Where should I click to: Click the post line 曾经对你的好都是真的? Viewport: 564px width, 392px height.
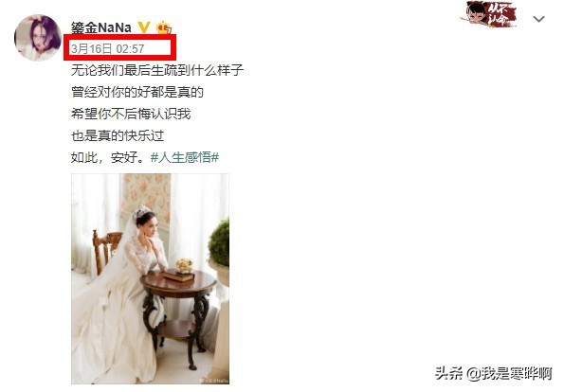[x=137, y=92]
